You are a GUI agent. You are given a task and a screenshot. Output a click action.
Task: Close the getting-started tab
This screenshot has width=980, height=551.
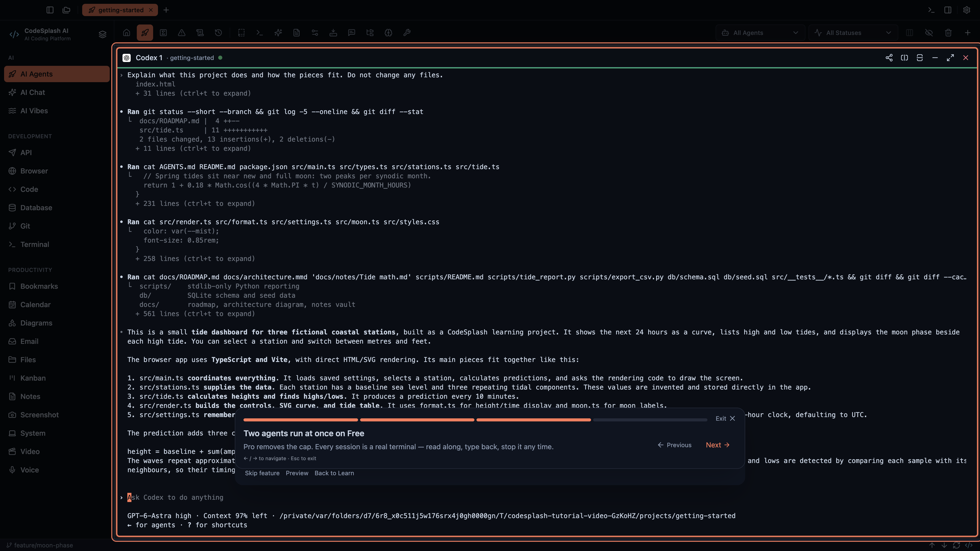point(151,10)
